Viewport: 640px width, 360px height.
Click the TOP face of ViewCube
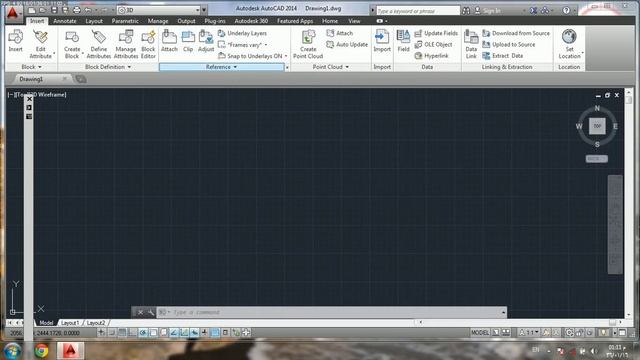pos(597,126)
